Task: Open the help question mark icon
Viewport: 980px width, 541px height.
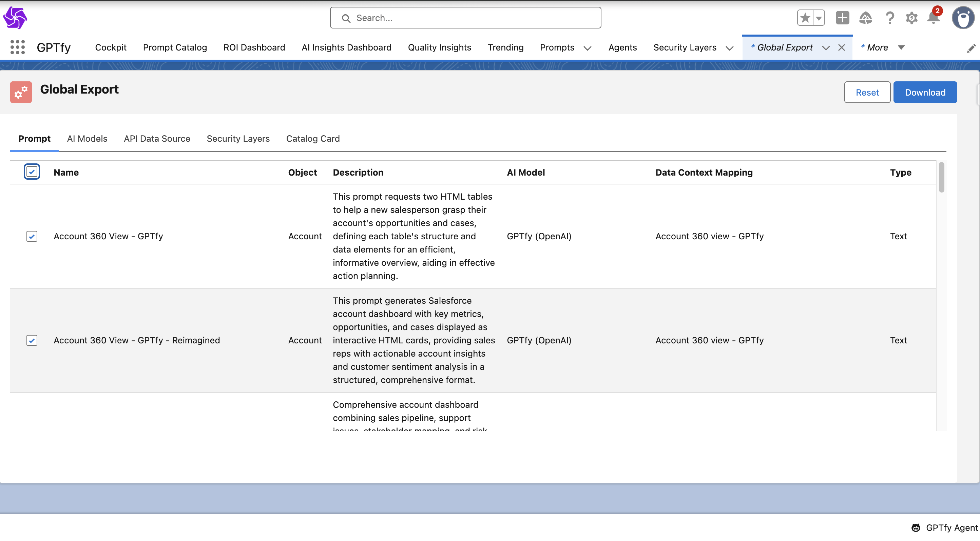Action: (x=889, y=18)
